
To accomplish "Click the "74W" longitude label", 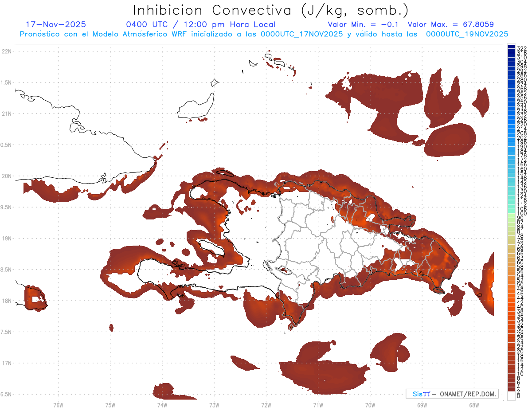I will [162, 405].
